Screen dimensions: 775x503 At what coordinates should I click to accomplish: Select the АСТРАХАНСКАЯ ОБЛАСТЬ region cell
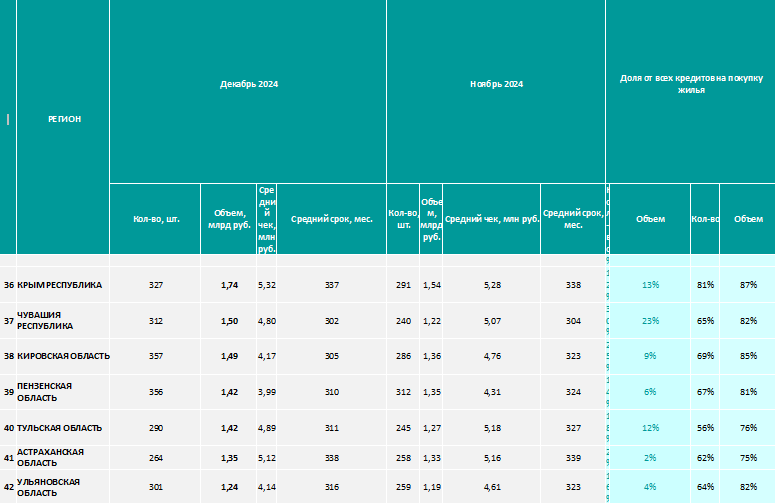coord(63,458)
